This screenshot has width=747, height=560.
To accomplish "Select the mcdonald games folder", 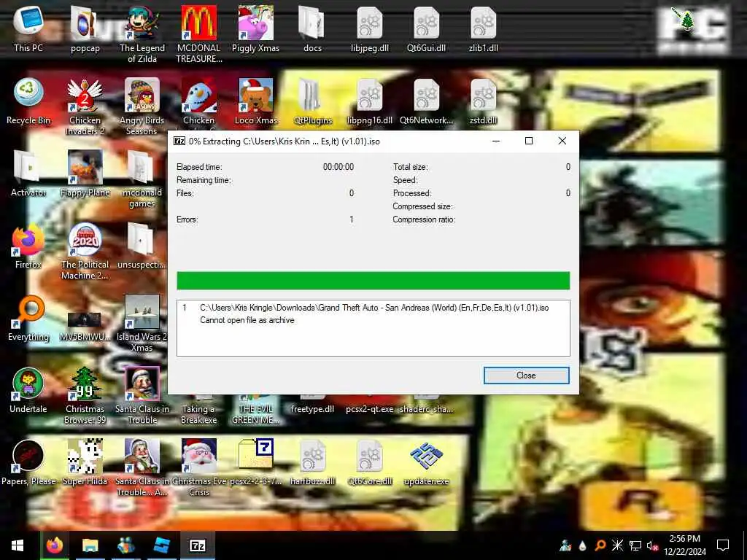I will pos(142,179).
